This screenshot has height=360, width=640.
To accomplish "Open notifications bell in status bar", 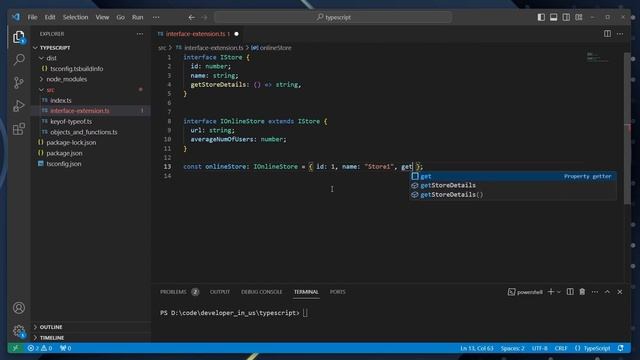I will (620, 348).
